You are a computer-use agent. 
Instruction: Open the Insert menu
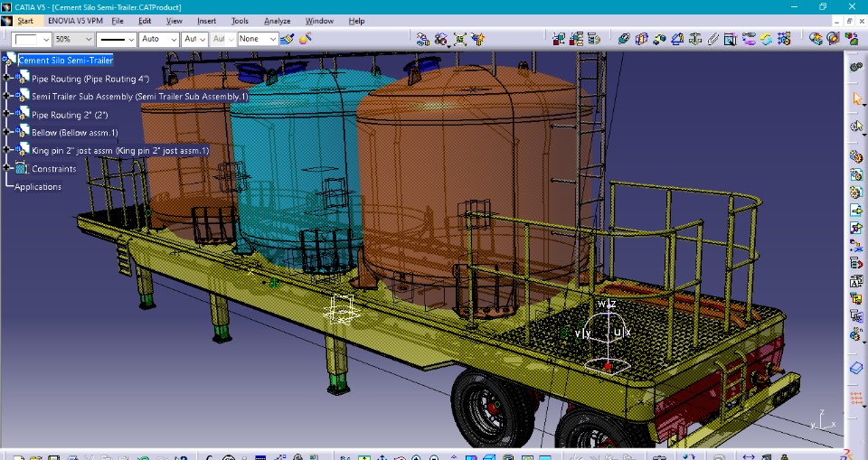coord(206,21)
